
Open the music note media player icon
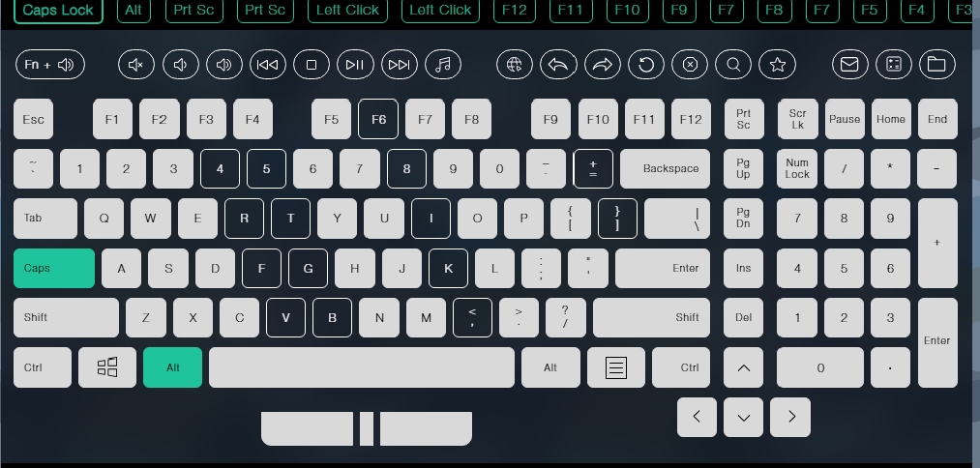pyautogui.click(x=442, y=65)
